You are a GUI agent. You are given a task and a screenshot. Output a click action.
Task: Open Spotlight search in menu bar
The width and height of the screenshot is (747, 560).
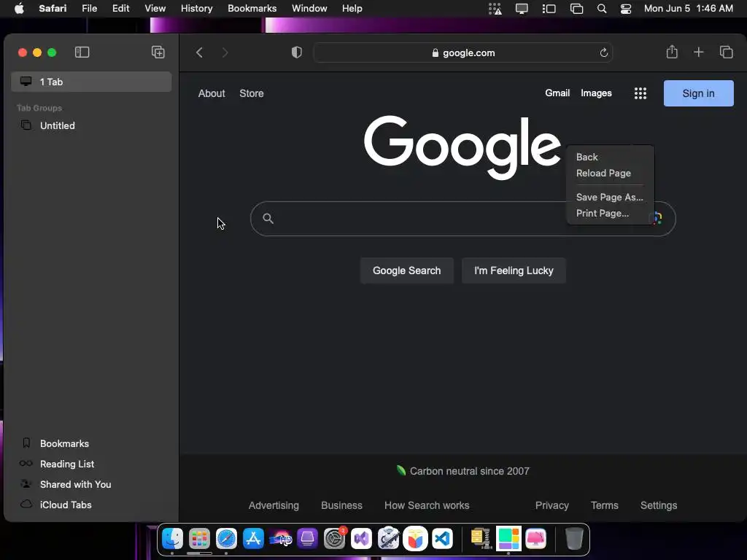(602, 9)
